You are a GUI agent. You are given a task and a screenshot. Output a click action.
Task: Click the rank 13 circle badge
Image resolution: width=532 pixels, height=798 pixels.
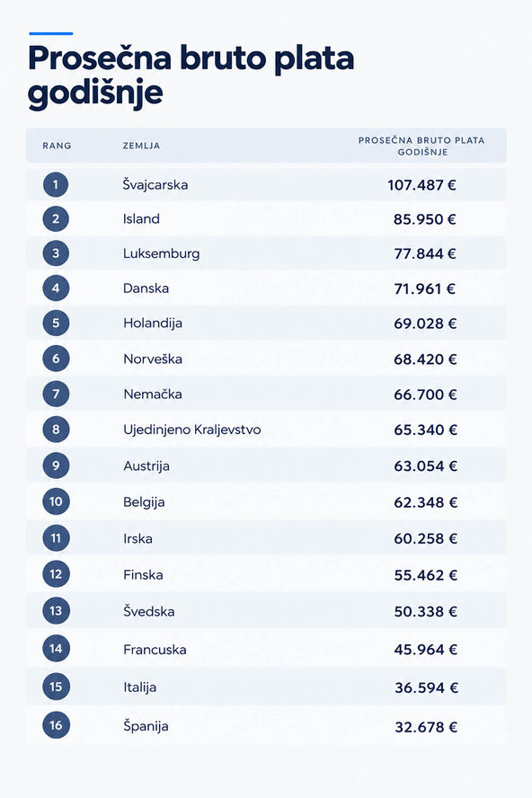[56, 611]
